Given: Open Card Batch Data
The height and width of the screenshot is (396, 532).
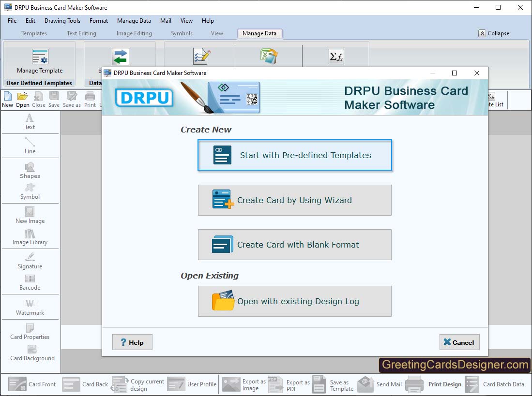Looking at the screenshot, I should pos(495,384).
